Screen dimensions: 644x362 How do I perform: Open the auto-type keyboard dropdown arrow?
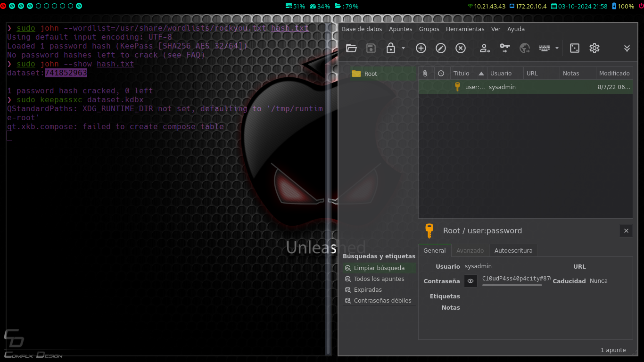[557, 48]
